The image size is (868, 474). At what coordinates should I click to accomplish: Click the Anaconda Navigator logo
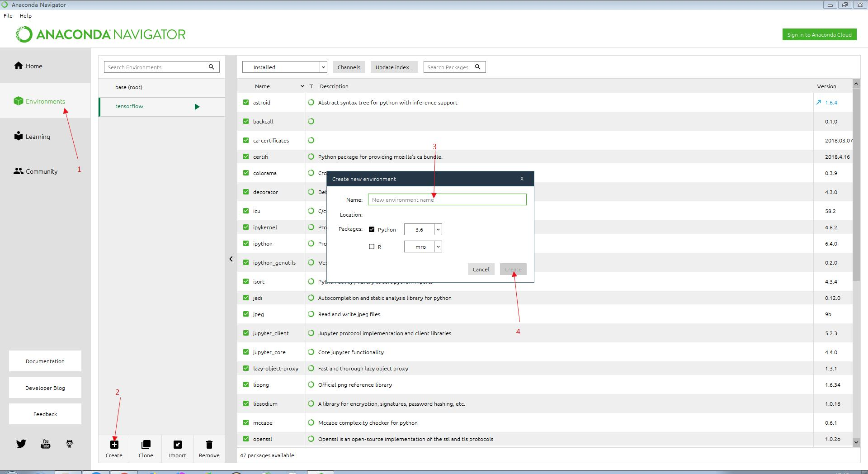click(101, 34)
